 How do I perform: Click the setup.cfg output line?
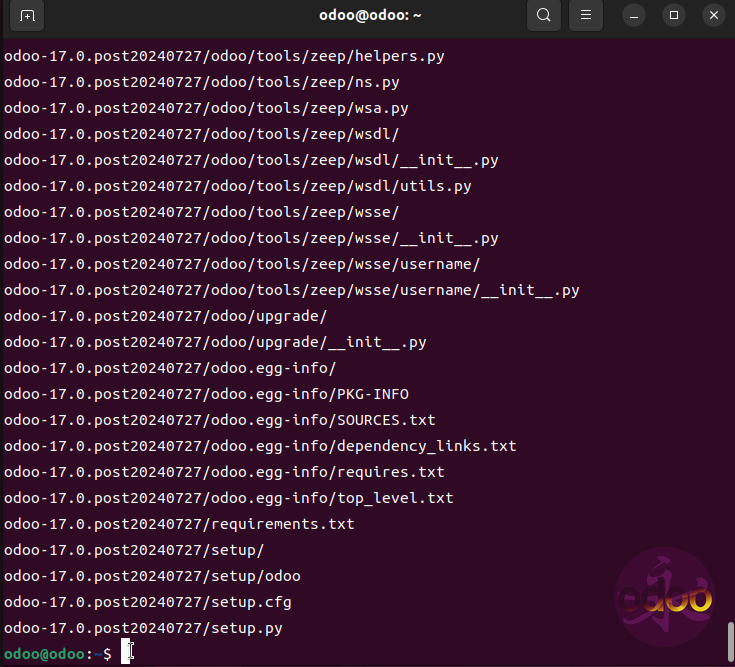tap(148, 602)
